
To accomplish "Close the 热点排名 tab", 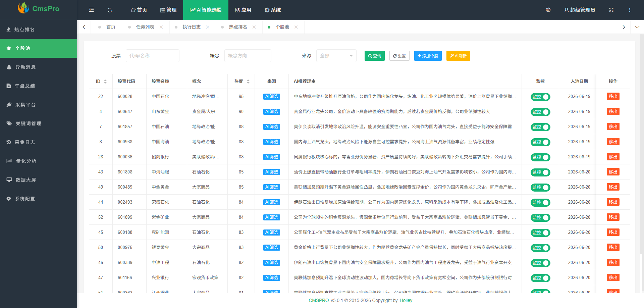I will click(x=254, y=27).
